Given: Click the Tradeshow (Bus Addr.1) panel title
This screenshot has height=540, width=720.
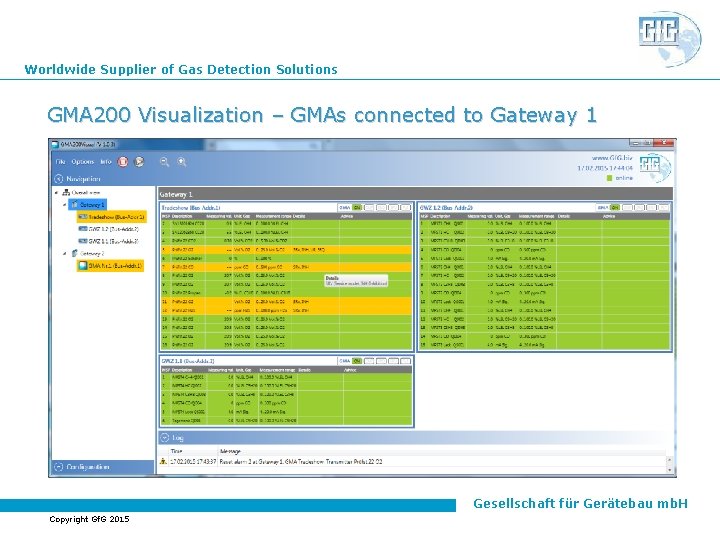Looking at the screenshot, I should pos(191,208).
